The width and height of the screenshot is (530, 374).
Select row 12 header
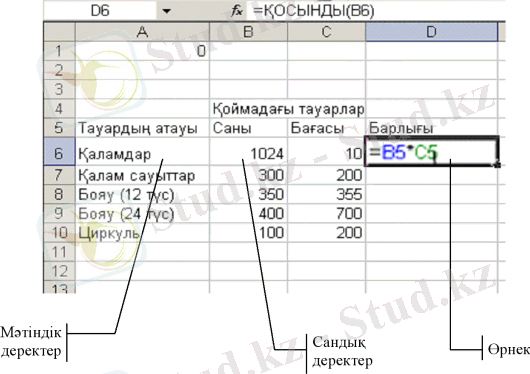[59, 271]
